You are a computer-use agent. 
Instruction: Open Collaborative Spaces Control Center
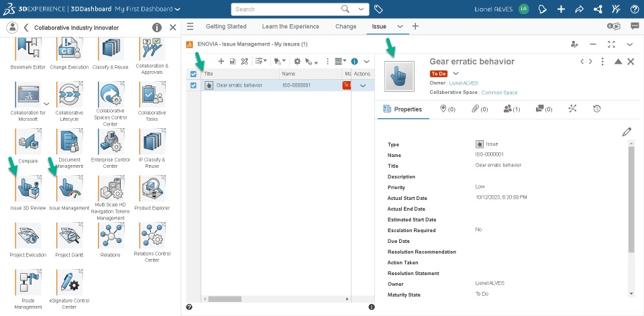111,95
